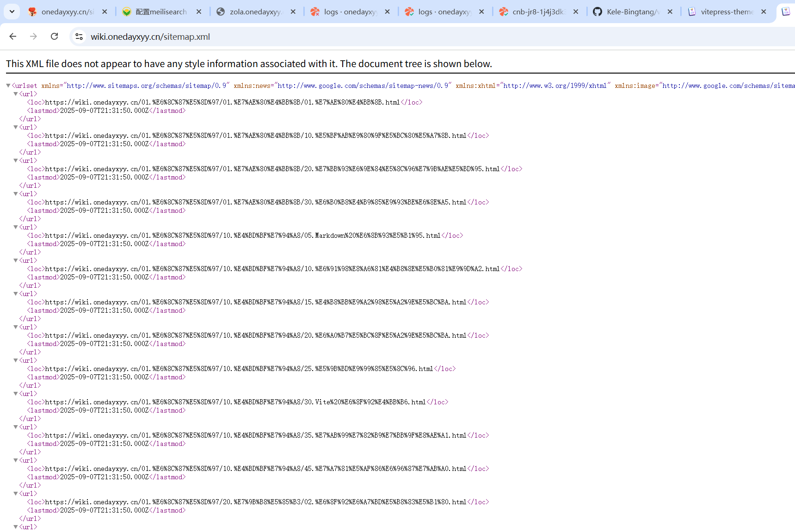
Task: Click the GitHub favicon on Kele-Bingtang tab
Action: point(598,12)
